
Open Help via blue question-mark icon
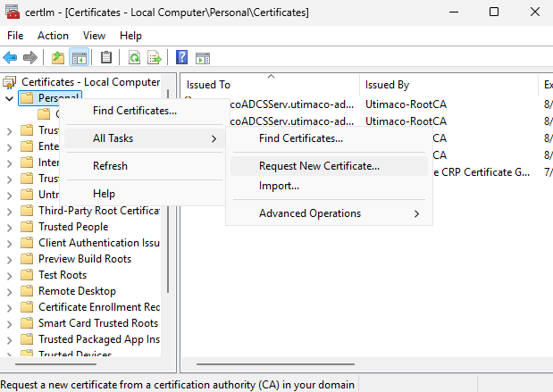182,58
